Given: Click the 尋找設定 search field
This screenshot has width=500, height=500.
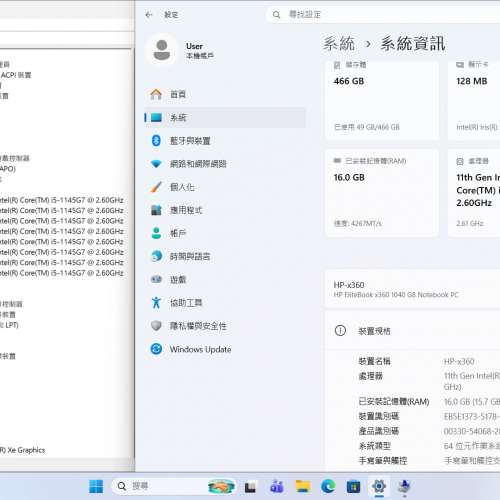Looking at the screenshot, I should pos(383,15).
